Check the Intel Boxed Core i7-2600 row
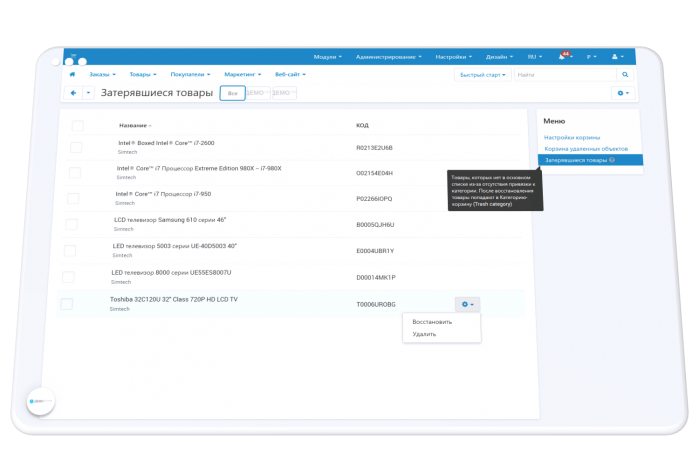This screenshot has width=700, height=466. coord(76,147)
